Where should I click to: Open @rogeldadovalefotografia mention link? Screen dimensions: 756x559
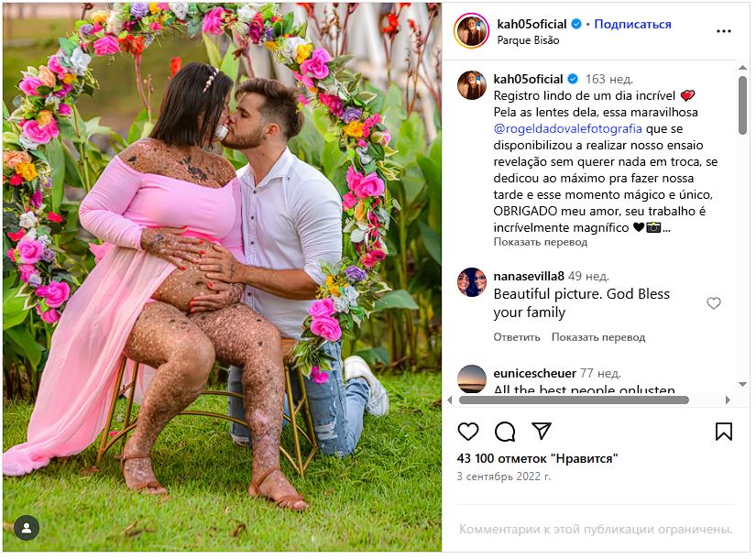(x=567, y=129)
